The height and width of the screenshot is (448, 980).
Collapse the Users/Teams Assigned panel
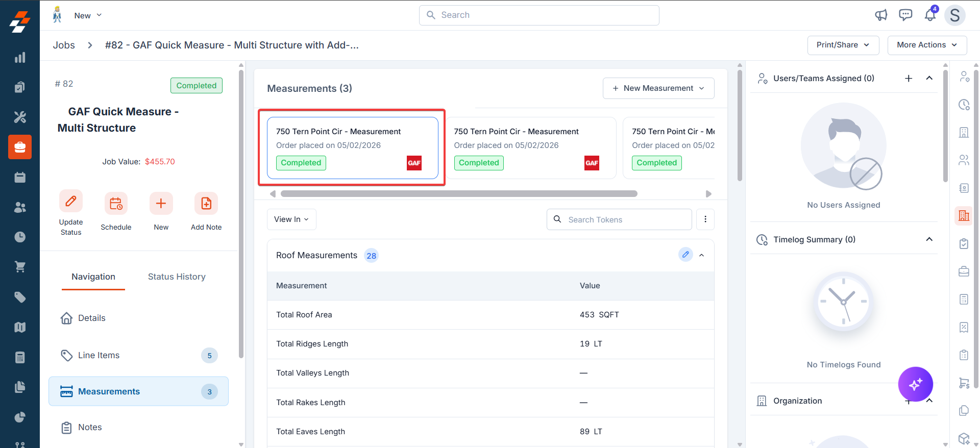[929, 78]
